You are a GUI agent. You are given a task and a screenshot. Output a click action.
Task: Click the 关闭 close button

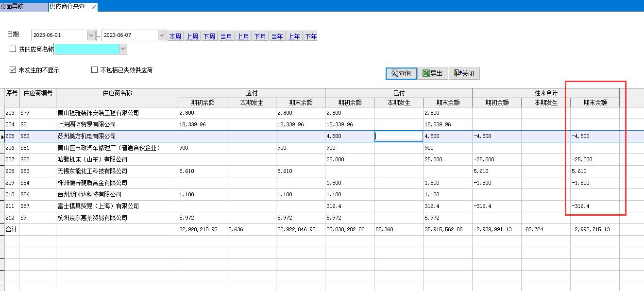[x=464, y=73]
